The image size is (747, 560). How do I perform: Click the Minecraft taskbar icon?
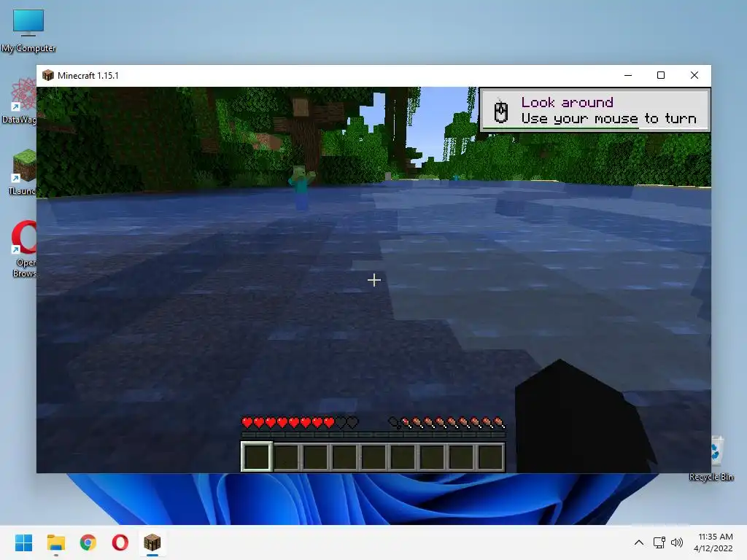tap(152, 542)
